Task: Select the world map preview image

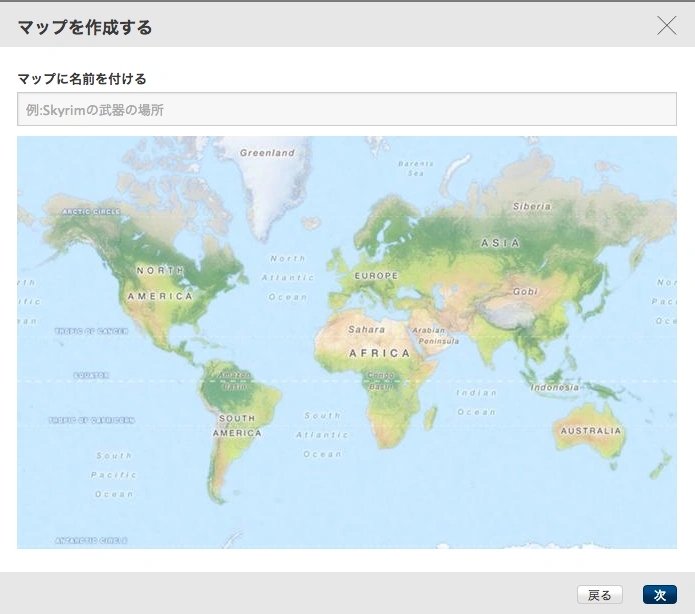Action: 347,342
